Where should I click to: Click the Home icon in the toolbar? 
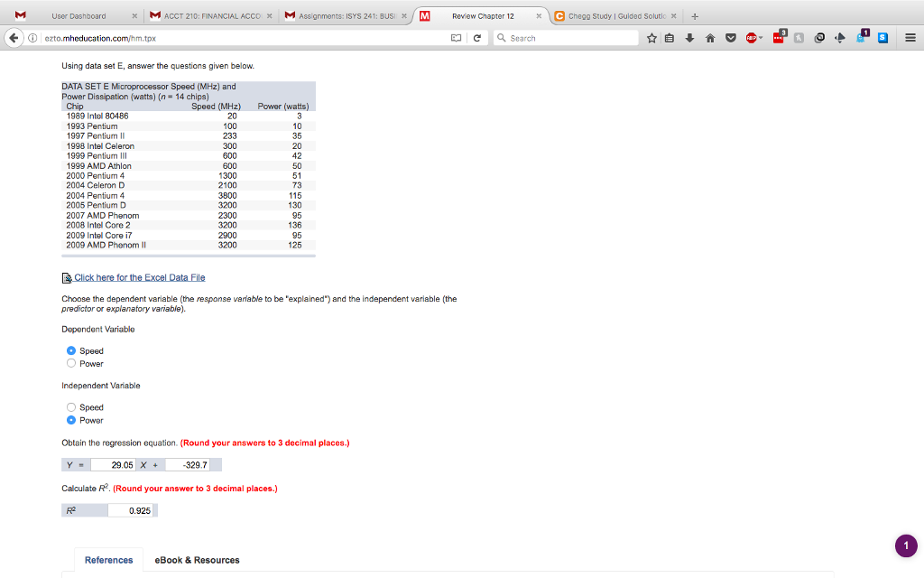coord(709,37)
